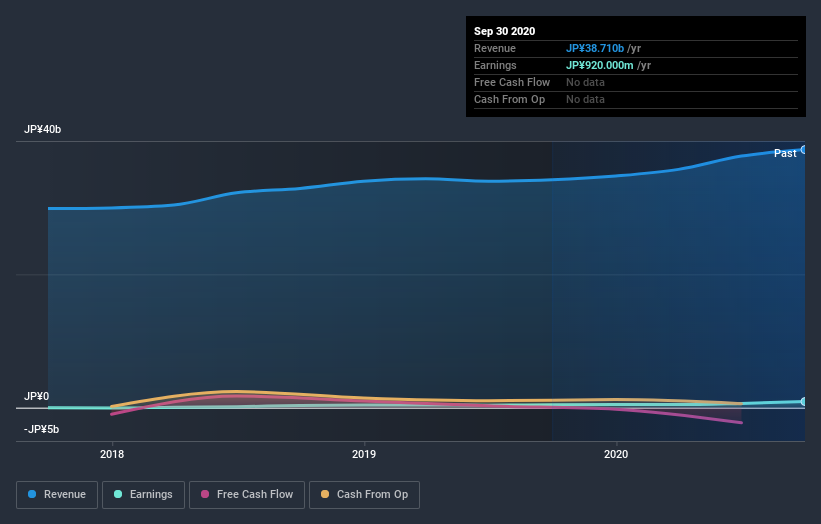The image size is (821, 524).
Task: Click the orange Cash From Op legend dot
Action: (x=325, y=494)
